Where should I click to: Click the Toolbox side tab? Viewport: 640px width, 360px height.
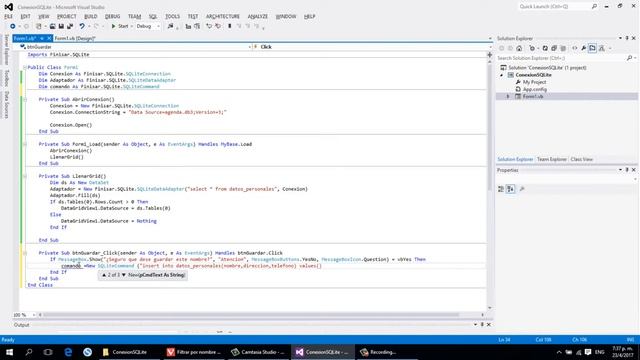click(6, 78)
